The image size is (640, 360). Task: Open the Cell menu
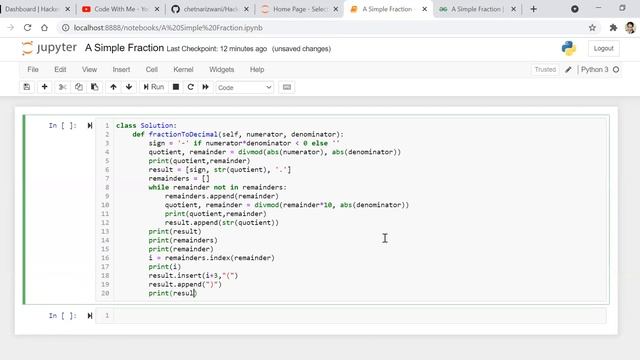152,69
